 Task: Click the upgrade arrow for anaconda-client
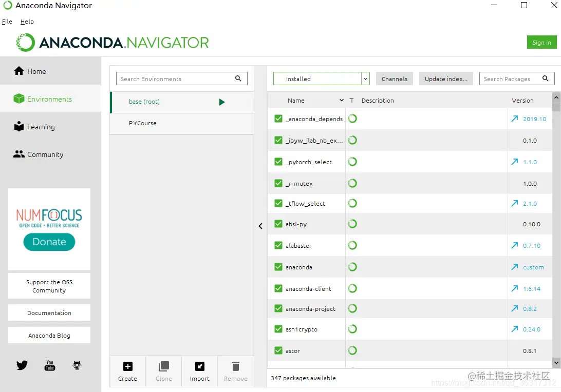coord(514,288)
